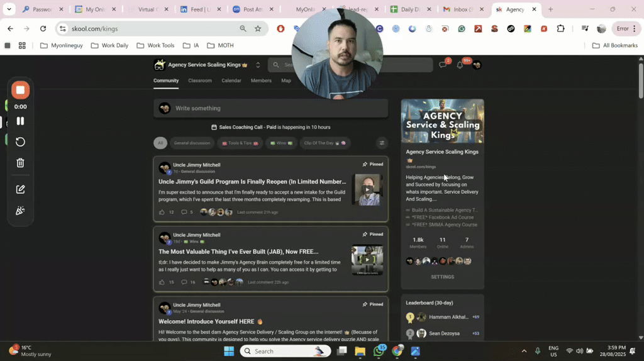Open the Windows Start menu
The image size is (644, 361).
229,351
